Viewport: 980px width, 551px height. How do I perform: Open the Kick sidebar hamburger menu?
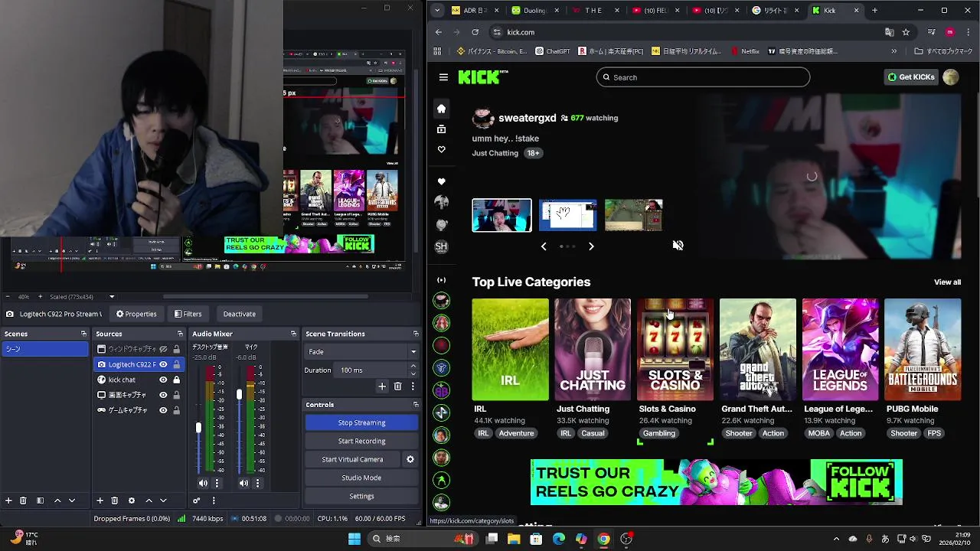coord(443,77)
